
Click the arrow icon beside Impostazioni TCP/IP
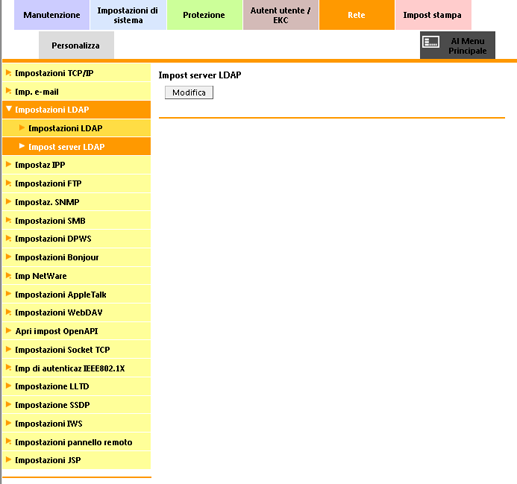coord(9,72)
